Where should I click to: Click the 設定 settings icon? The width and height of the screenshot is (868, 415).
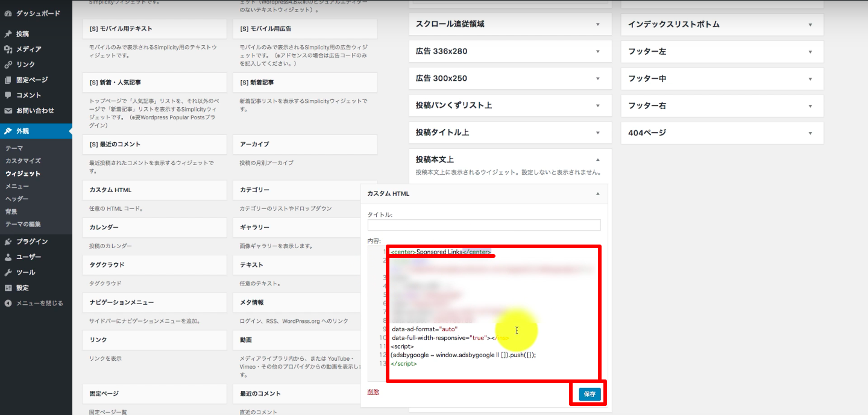(x=8, y=288)
